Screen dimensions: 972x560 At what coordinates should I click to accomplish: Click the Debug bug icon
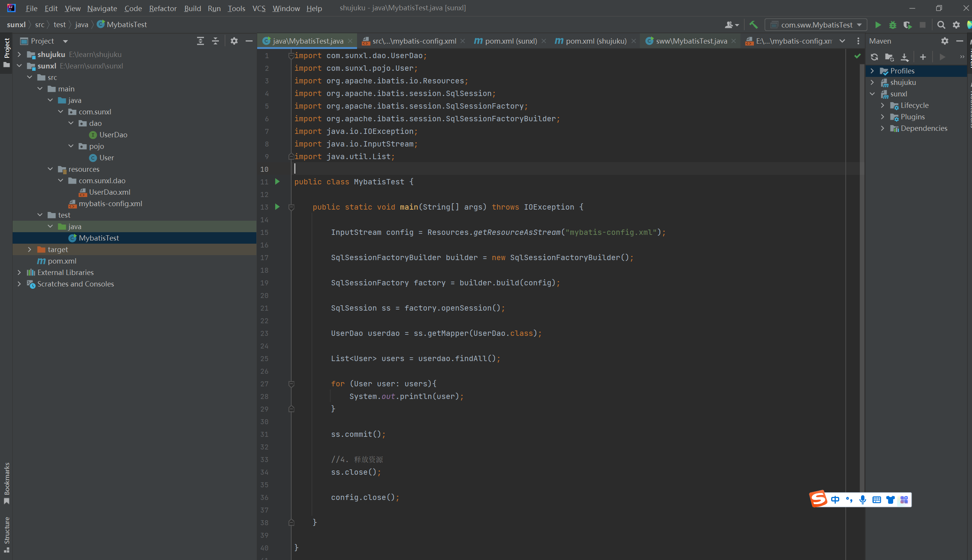[x=893, y=25]
